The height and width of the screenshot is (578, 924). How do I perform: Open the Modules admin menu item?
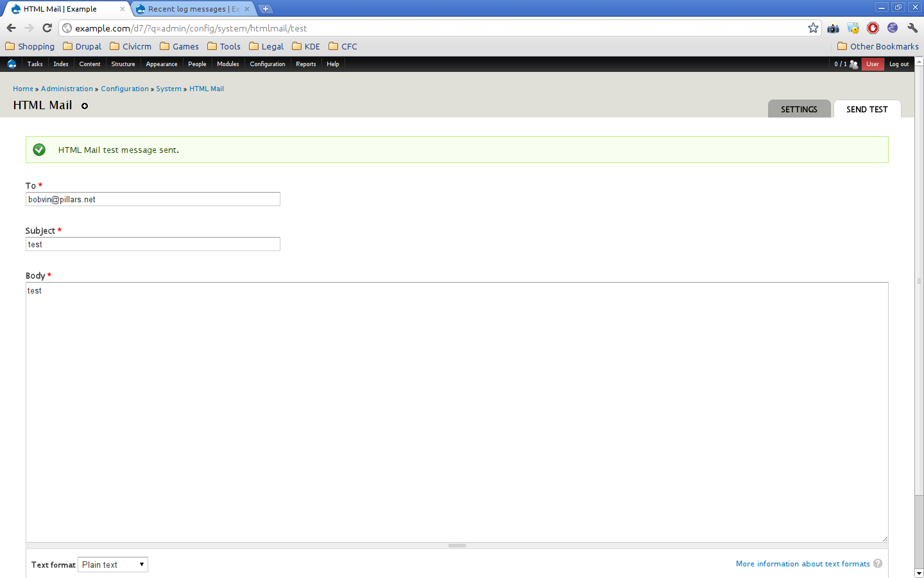[x=228, y=64]
